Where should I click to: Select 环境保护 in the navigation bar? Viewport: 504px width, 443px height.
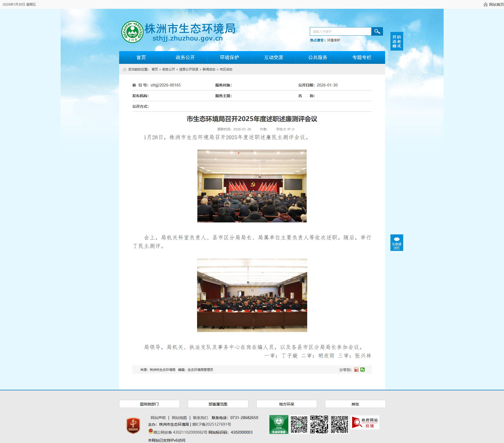(229, 57)
